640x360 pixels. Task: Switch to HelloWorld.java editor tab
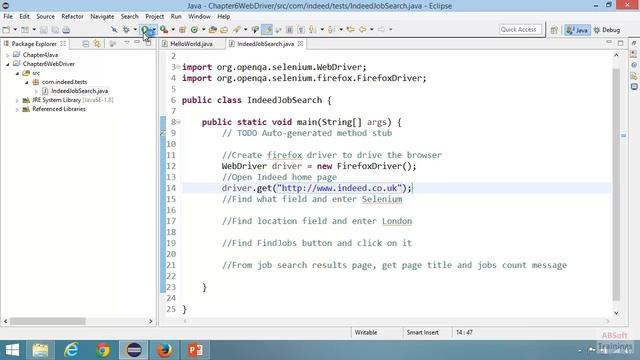pyautogui.click(x=191, y=44)
